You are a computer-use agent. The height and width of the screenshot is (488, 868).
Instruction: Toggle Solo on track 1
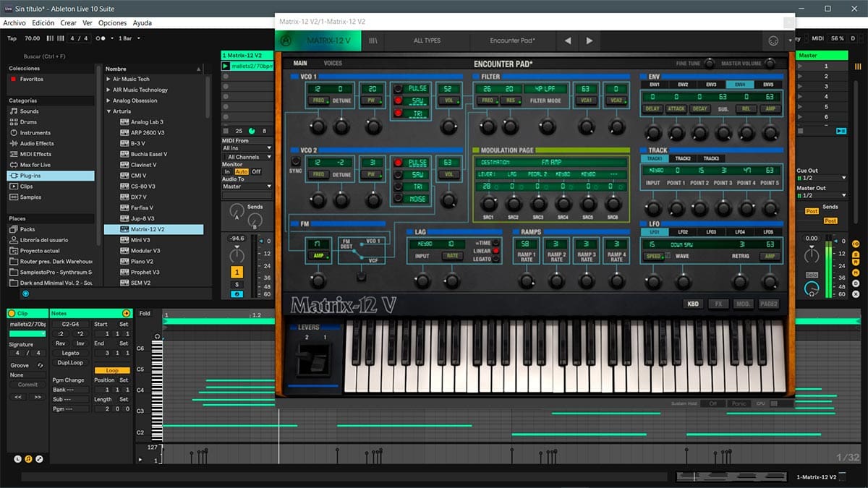(237, 284)
